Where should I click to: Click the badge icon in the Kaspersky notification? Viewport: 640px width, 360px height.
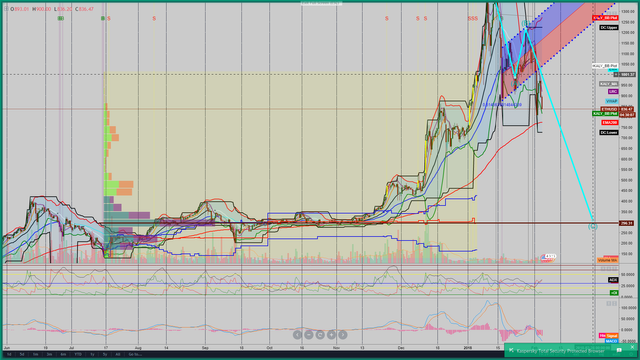point(619,350)
